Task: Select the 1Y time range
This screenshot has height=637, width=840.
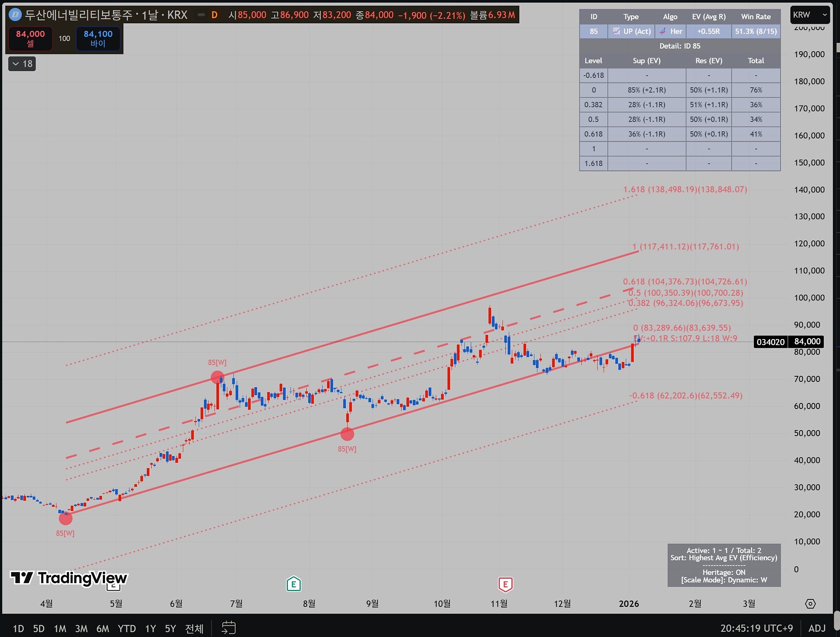Action: point(150,629)
